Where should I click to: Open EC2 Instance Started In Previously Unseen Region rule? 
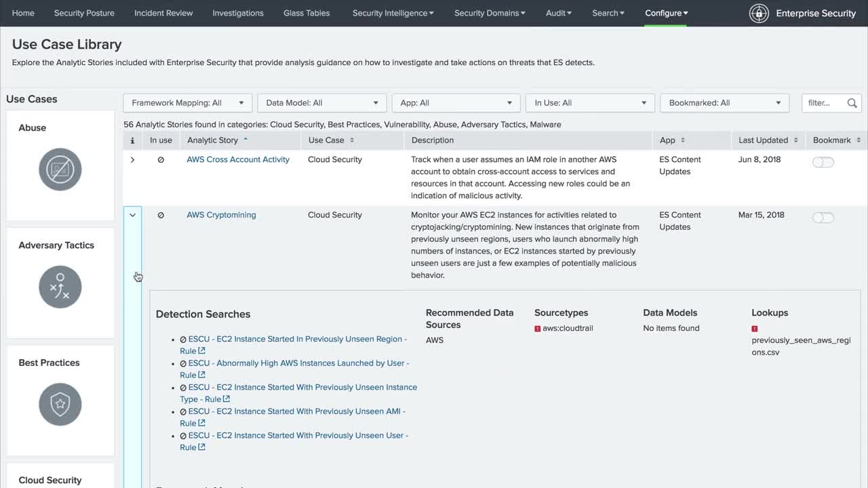(293, 345)
